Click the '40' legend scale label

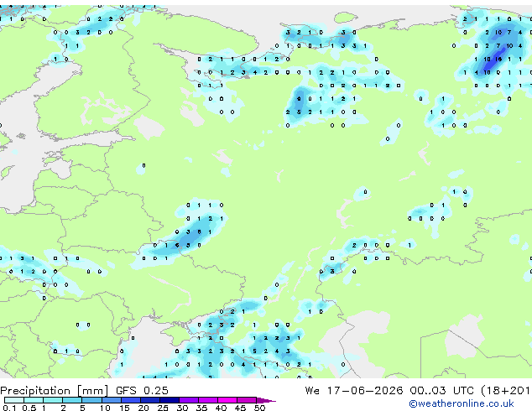pyautogui.click(x=221, y=408)
